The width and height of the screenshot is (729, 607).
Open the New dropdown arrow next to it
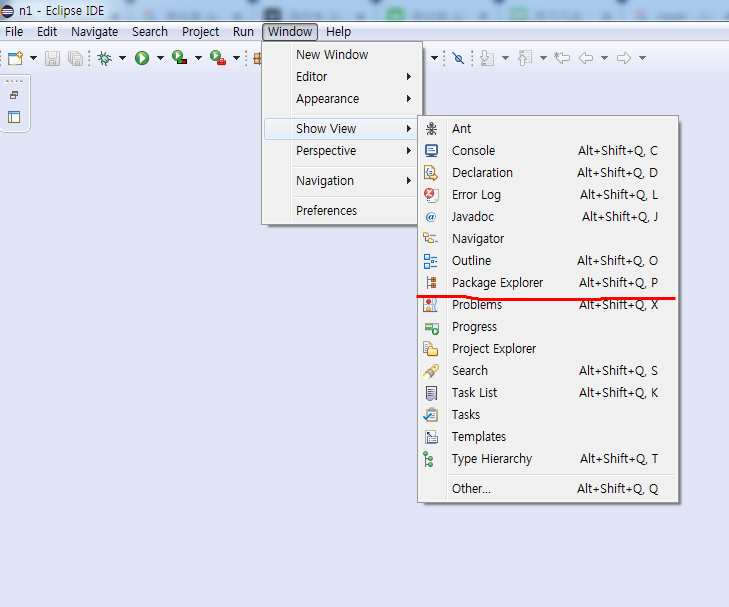(33, 58)
